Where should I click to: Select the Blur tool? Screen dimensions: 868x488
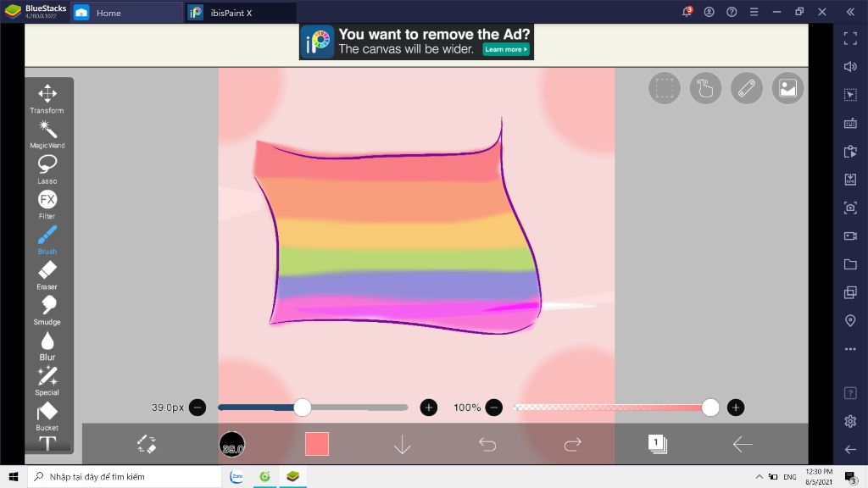(x=47, y=346)
